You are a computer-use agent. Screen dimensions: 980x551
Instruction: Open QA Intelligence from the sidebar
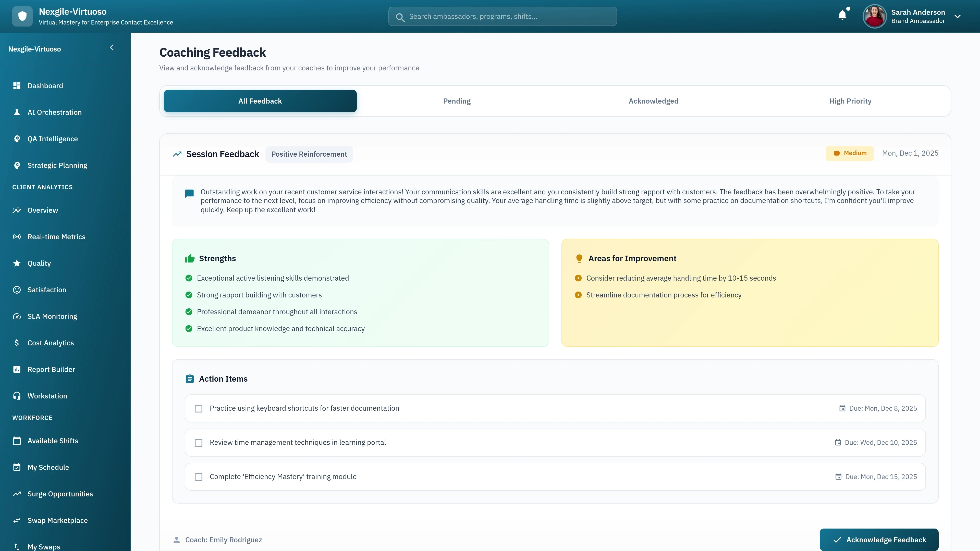pos(17,139)
